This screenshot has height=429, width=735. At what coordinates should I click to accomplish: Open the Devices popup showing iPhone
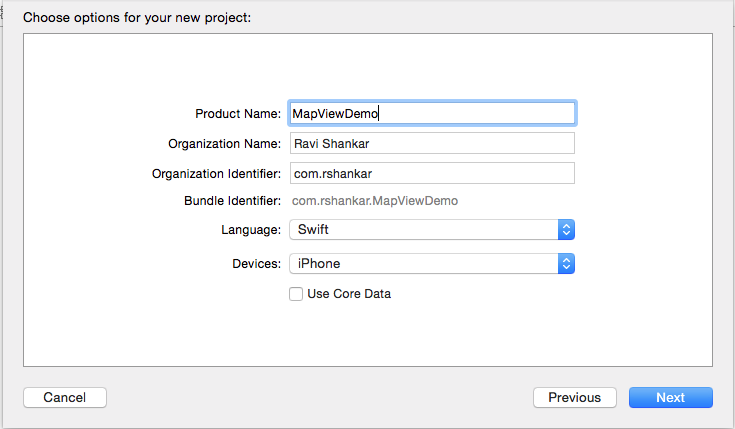(x=432, y=263)
